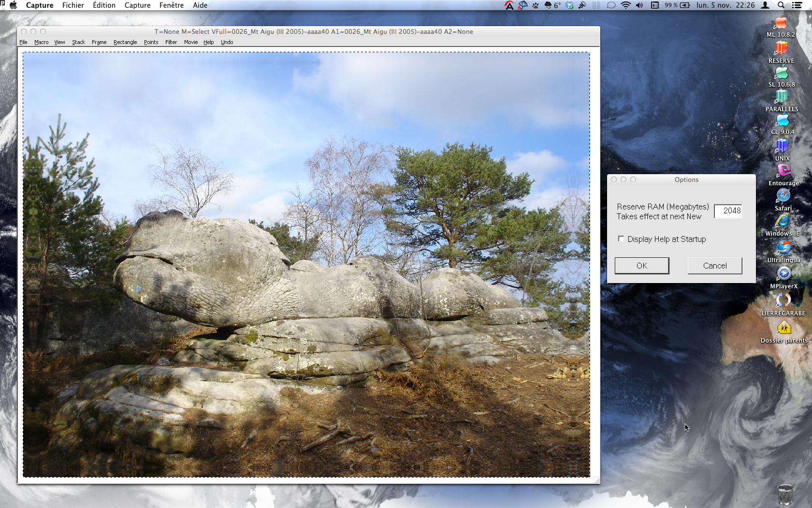Open the Safari desktop shortcut
The image size is (812, 508).
pyautogui.click(x=783, y=196)
